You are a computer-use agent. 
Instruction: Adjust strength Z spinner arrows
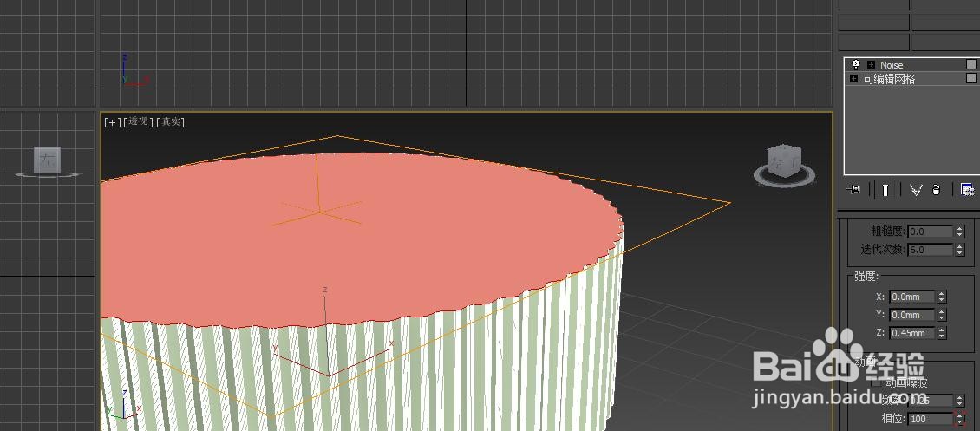pyautogui.click(x=942, y=333)
